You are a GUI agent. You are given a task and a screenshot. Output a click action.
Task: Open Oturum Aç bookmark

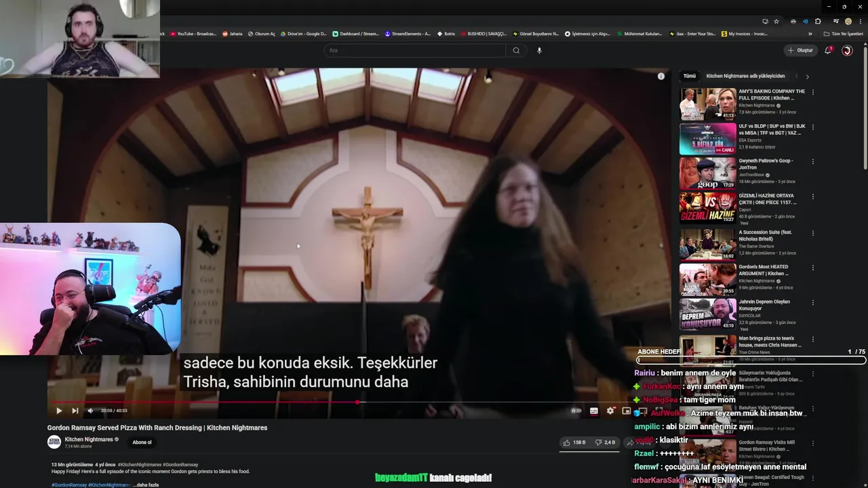(262, 34)
